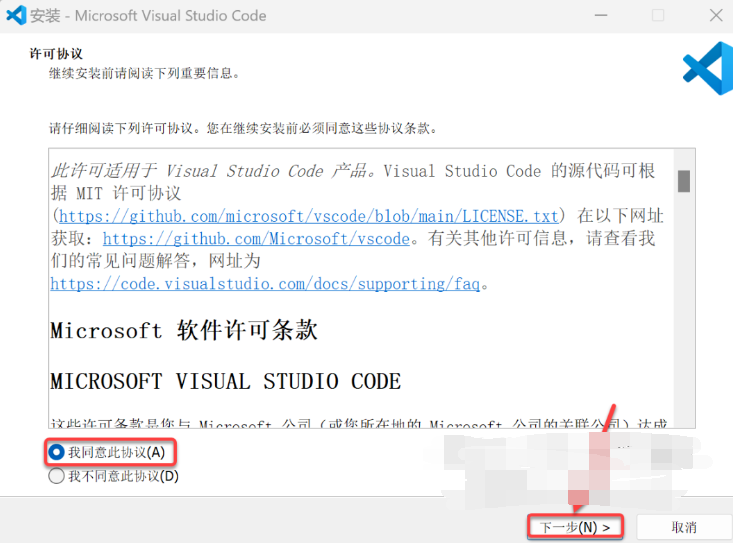733x543 pixels.
Task: Click the "请仔细阅读下列许可协议" instruction text
Action: pos(243,129)
